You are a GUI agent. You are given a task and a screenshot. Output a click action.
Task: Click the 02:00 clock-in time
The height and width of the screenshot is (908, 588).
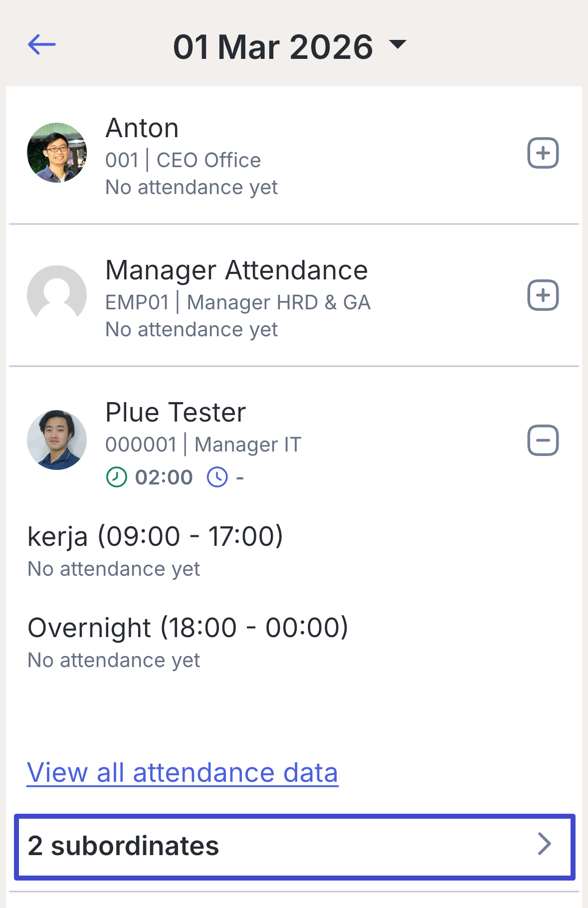[x=164, y=477]
